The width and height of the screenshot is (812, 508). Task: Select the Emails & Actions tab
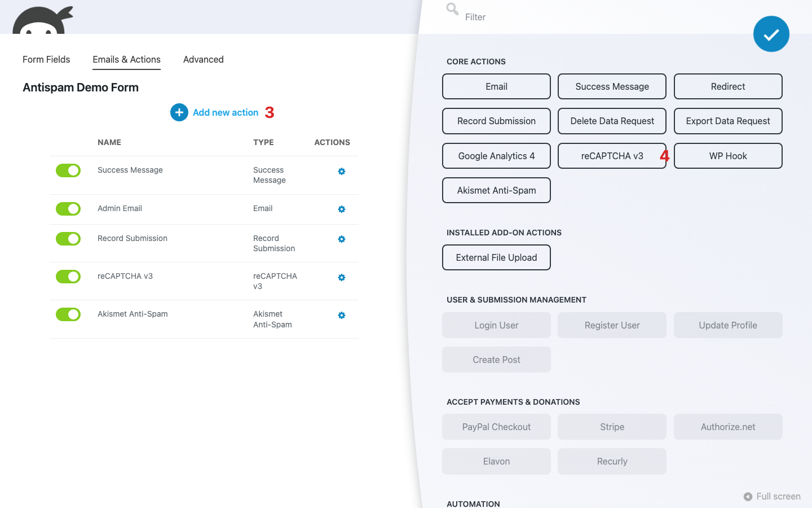(x=126, y=59)
